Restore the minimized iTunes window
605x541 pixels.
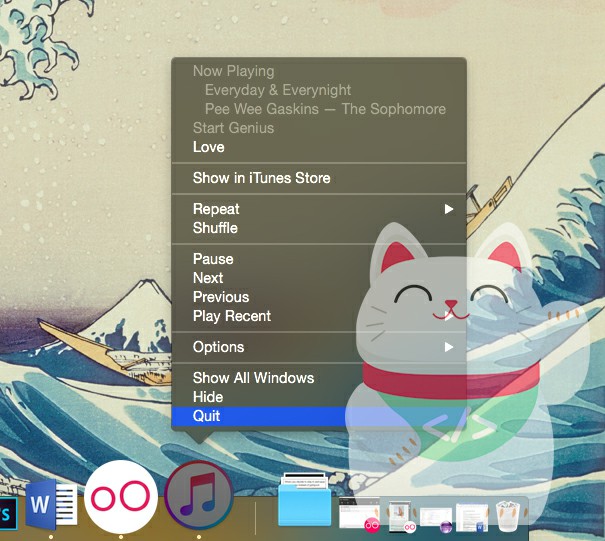pos(436,519)
